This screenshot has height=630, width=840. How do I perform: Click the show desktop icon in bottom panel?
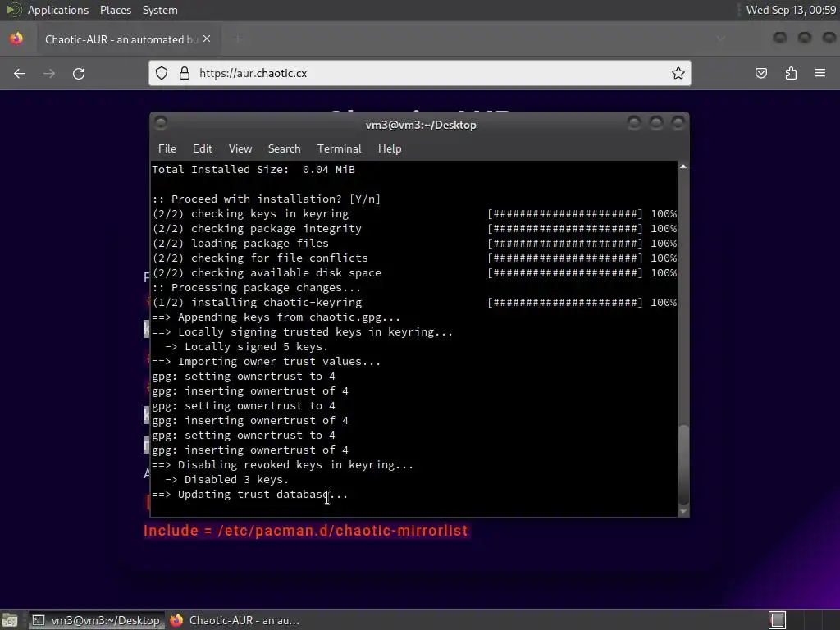pyautogui.click(x=10, y=620)
